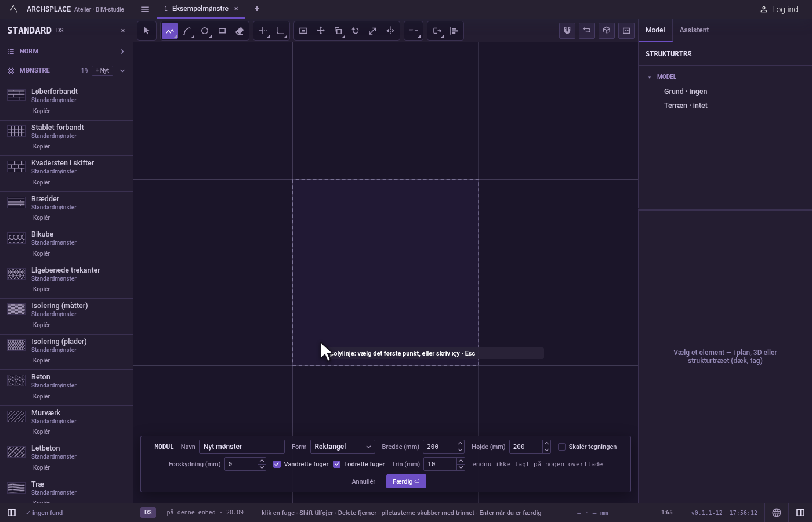
Task: Choose the arc drawing tool
Action: point(187,31)
